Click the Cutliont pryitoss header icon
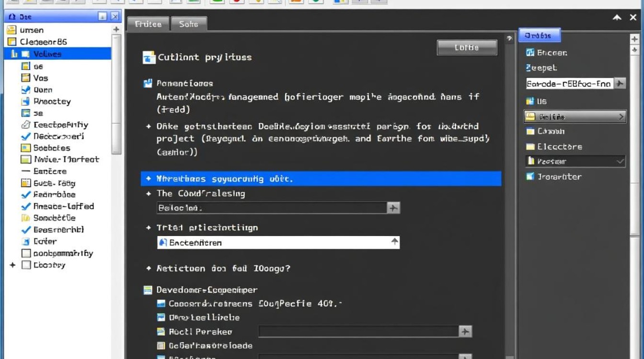This screenshot has height=359, width=644. tap(149, 57)
